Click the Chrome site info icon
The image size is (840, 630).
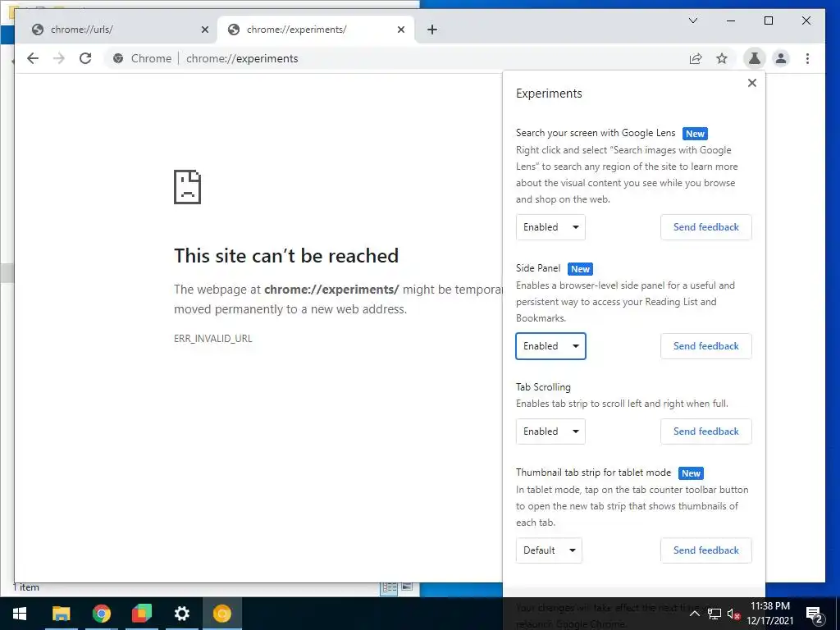pos(118,58)
